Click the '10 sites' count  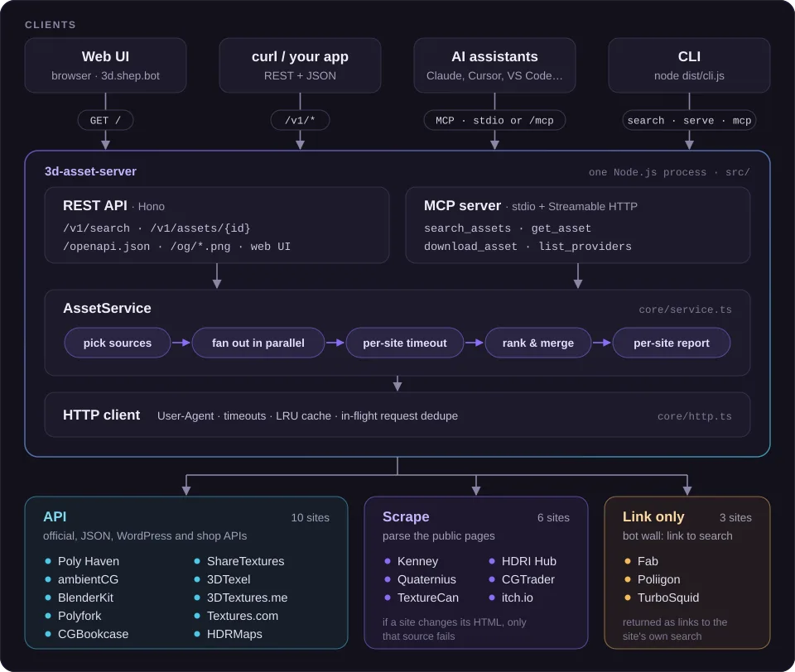coord(310,517)
